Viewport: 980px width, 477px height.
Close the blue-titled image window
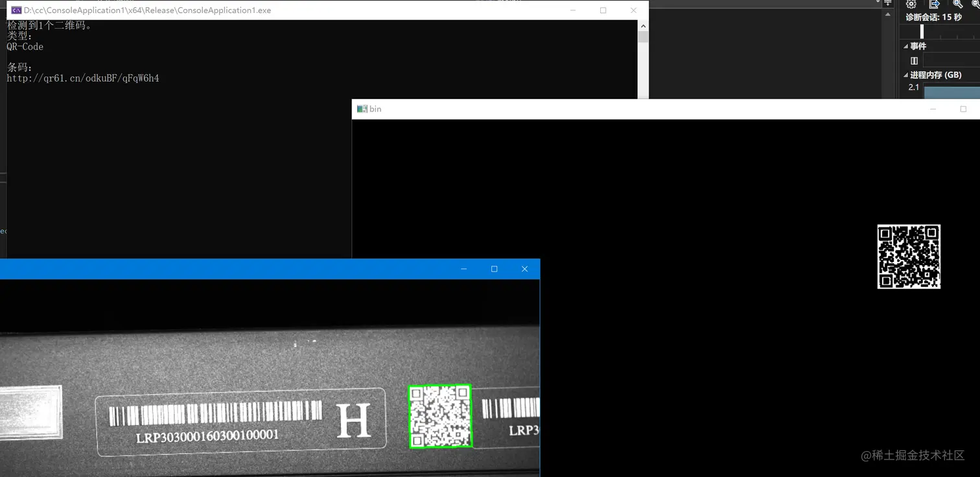[x=525, y=269]
